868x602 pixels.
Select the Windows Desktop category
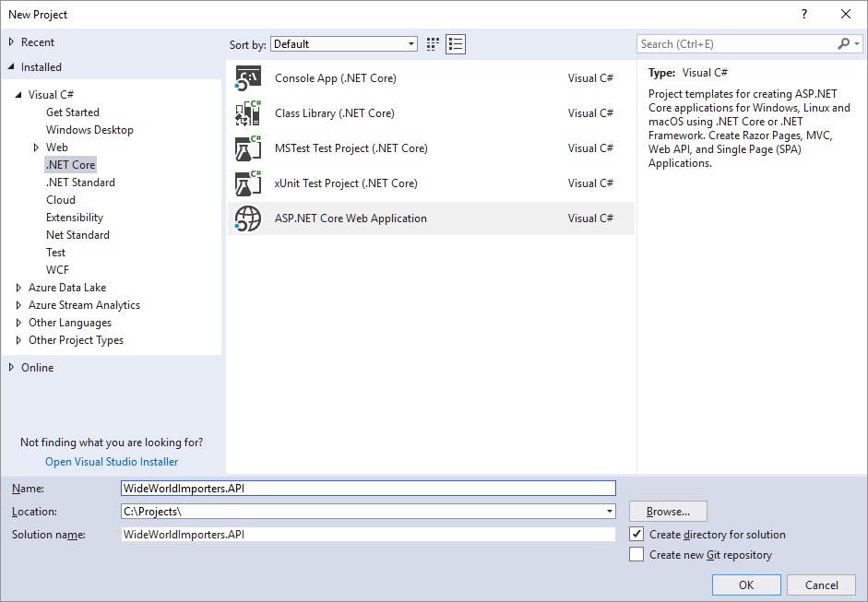[89, 130]
